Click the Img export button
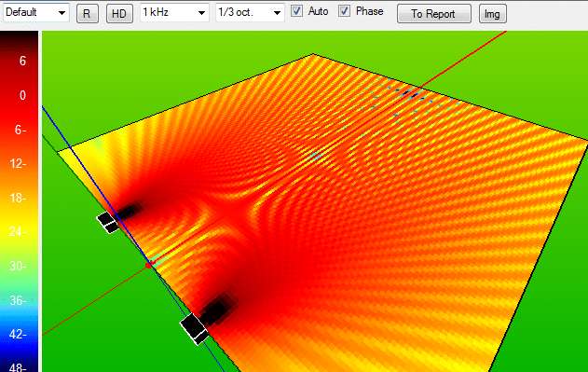This screenshot has width=588, height=372. pos(492,14)
